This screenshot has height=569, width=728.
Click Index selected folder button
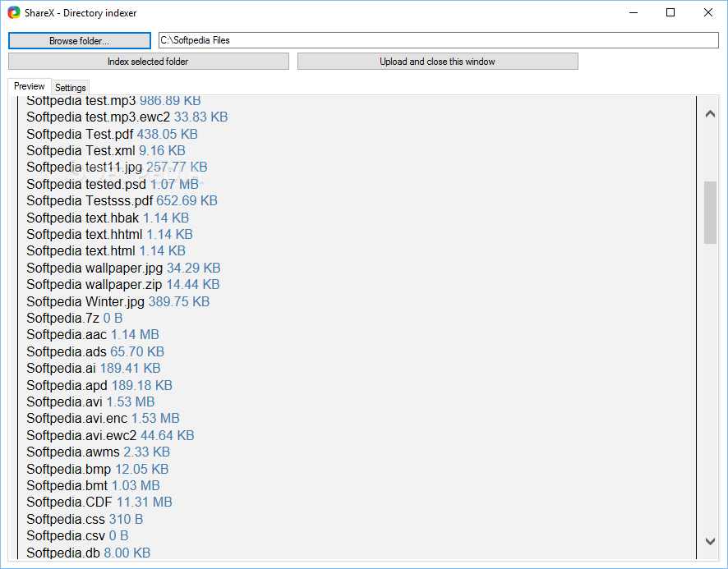pyautogui.click(x=149, y=62)
